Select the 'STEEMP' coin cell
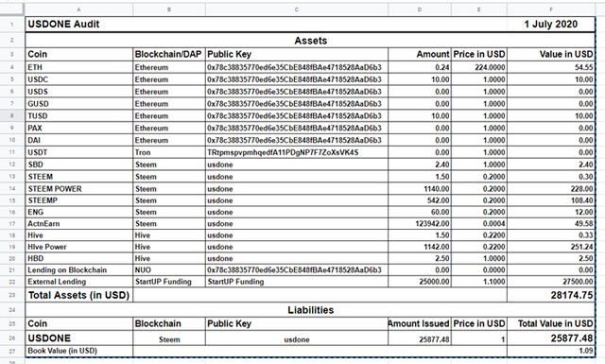Image resolution: width=605 pixels, height=364 pixels. click(x=78, y=200)
